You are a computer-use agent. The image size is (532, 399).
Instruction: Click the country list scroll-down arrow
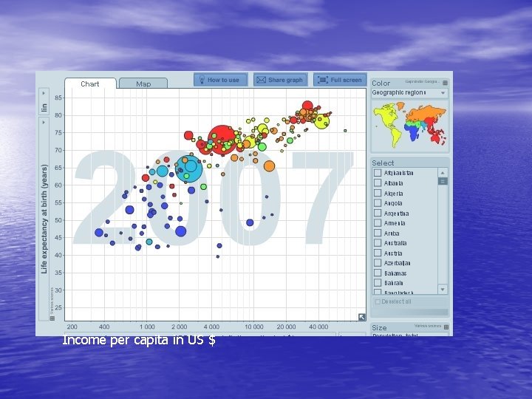443,290
